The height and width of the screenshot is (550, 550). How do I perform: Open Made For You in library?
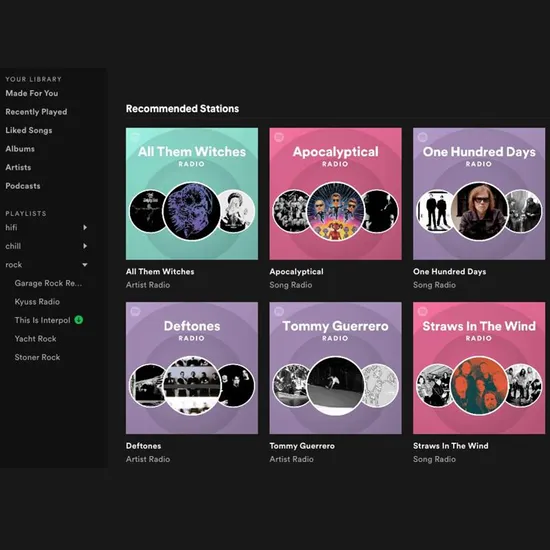coord(32,93)
